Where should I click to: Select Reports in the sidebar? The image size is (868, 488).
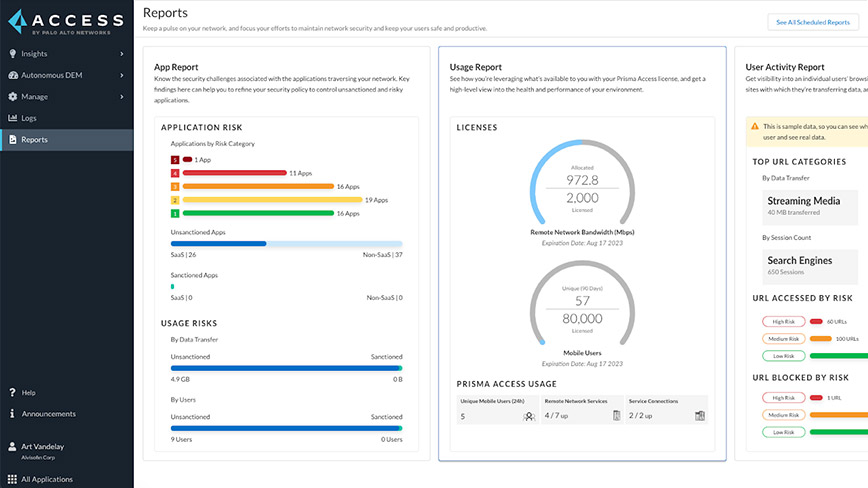click(34, 140)
